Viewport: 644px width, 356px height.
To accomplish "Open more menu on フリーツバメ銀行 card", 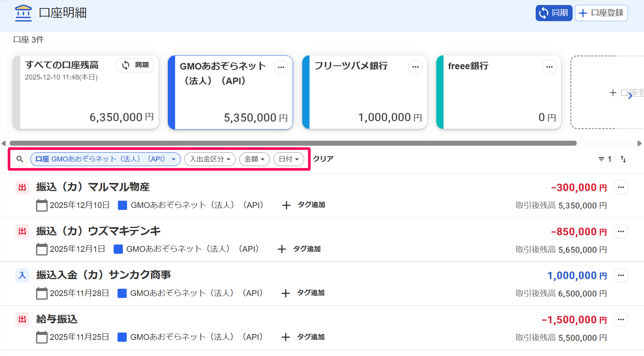I will (x=416, y=67).
